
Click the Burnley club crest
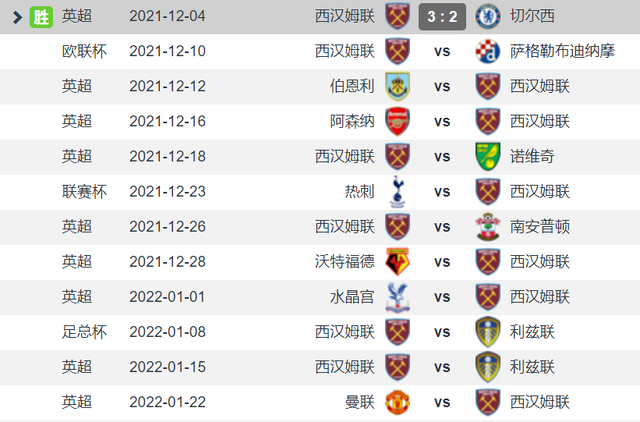coord(398,87)
